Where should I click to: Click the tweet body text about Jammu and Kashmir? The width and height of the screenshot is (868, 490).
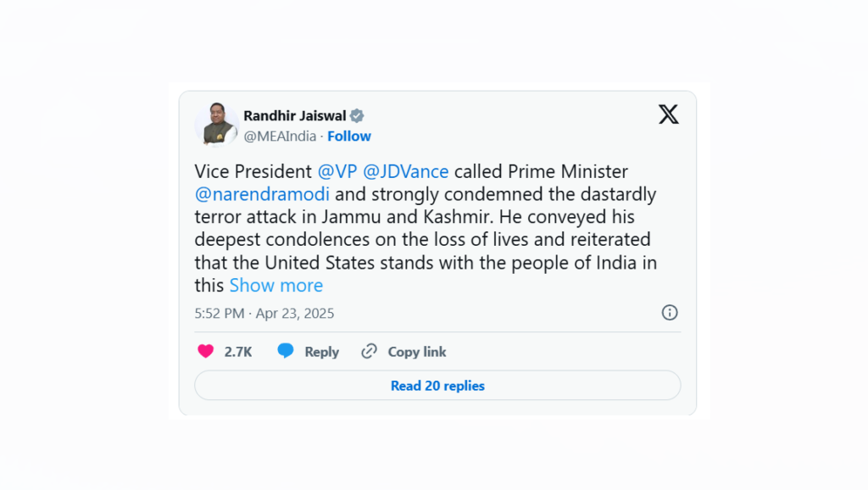point(426,228)
